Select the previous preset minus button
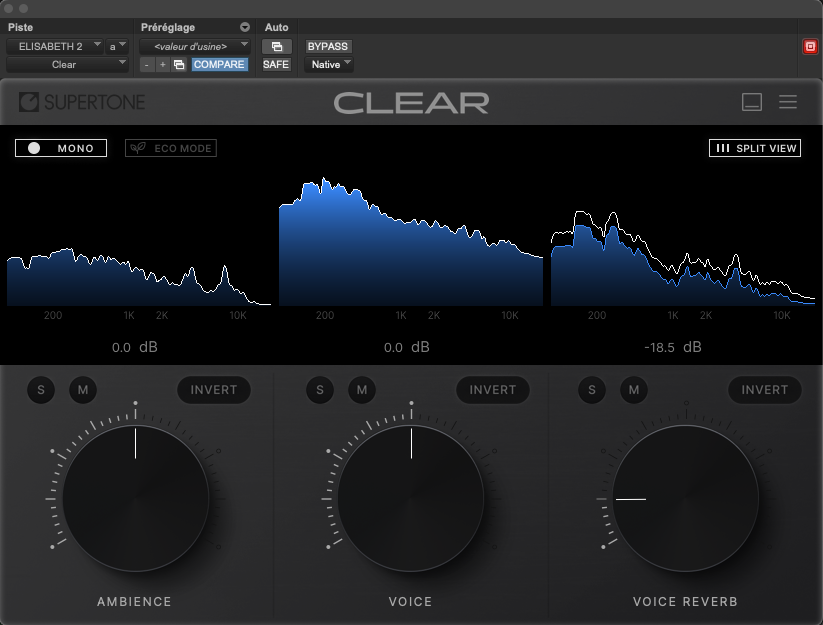This screenshot has width=823, height=625. click(x=147, y=65)
